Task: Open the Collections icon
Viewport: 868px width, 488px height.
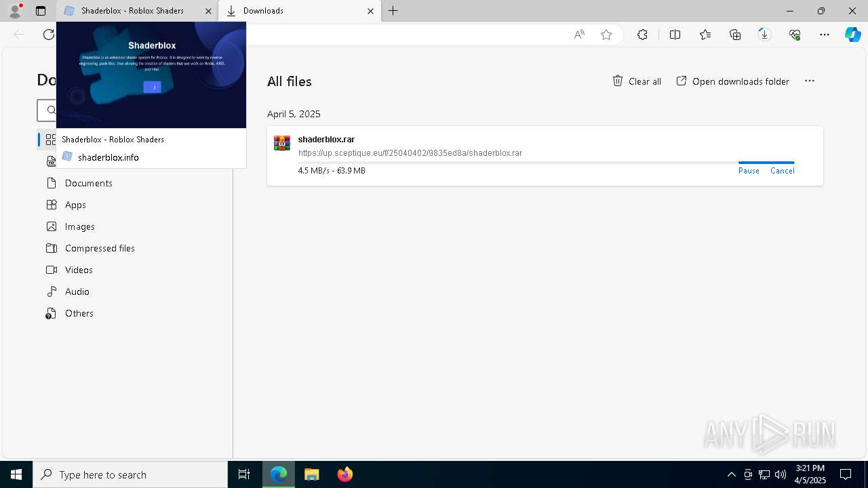Action: coord(735,35)
